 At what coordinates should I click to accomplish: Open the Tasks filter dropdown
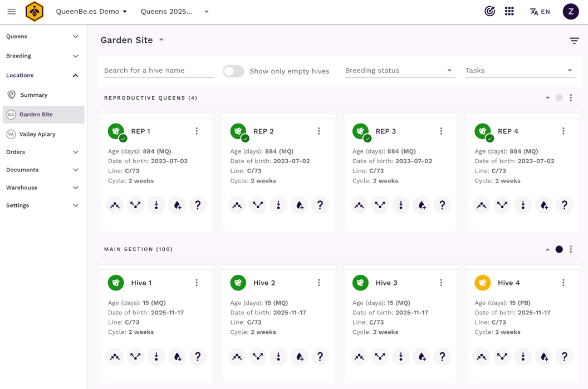point(519,71)
